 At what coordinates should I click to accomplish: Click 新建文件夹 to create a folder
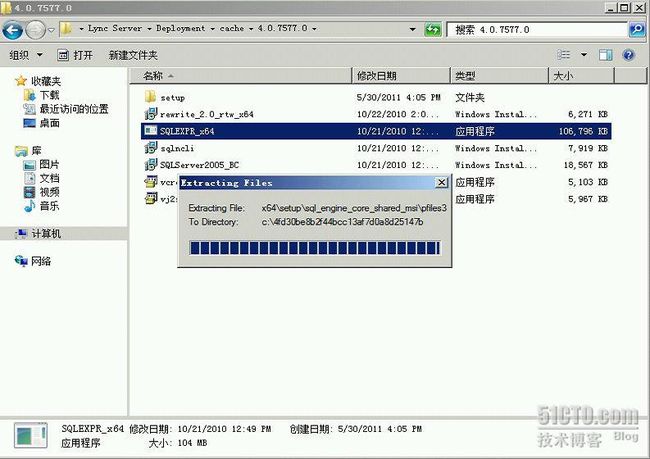pyautogui.click(x=133, y=55)
